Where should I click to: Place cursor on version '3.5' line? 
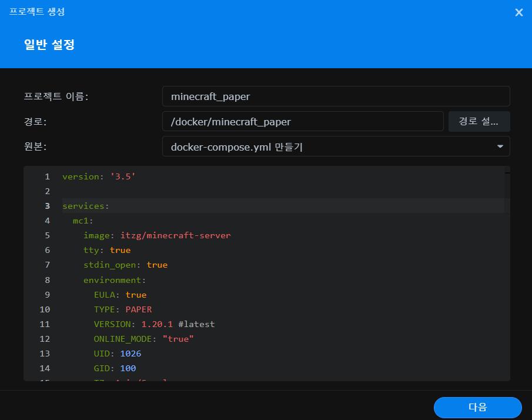[x=99, y=176]
